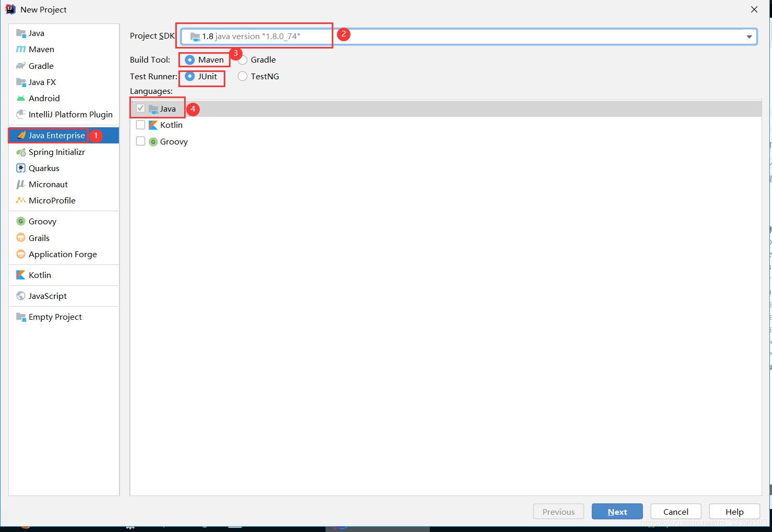Click the Grails icon
Screen dimensions: 772x532
click(x=21, y=238)
